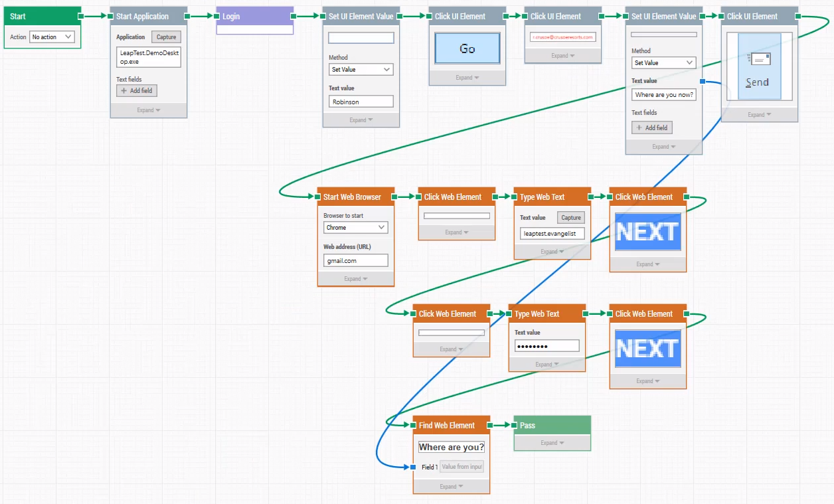Open the Action dropdown in Start block
834x504 pixels.
(52, 37)
